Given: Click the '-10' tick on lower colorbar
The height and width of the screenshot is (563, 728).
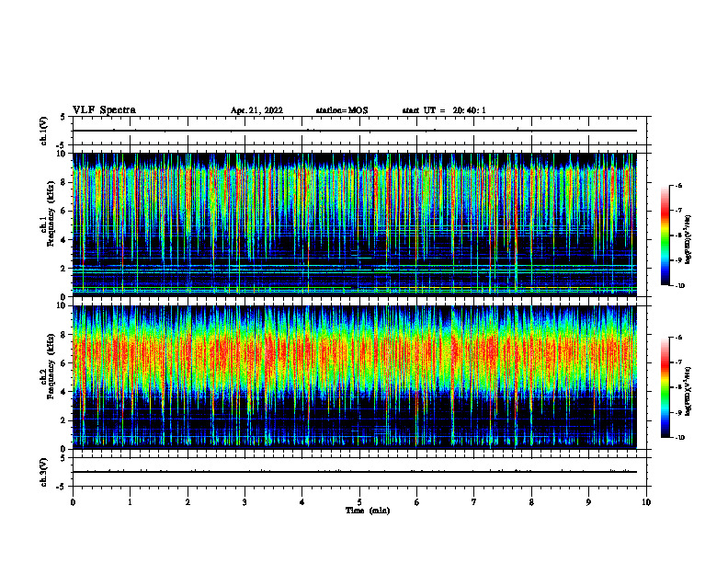Looking at the screenshot, I should pos(680,438).
